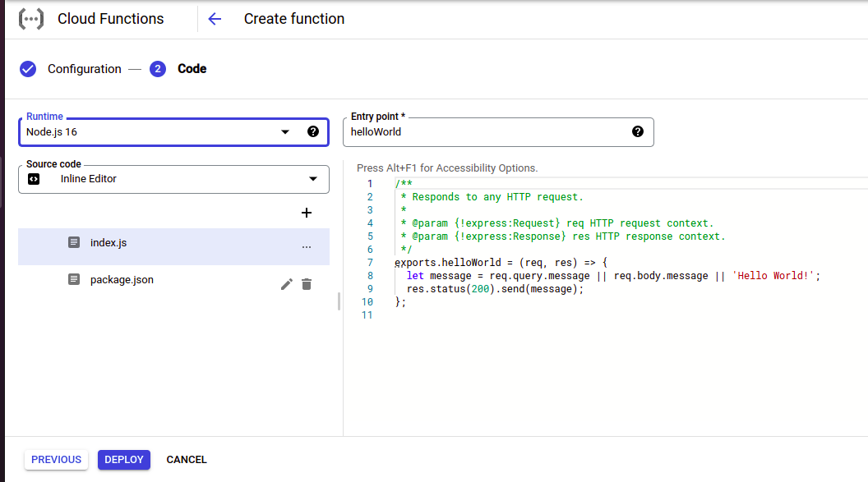Click the Responds to any HTTP request comment
Image resolution: width=868 pixels, height=482 pixels.
[492, 197]
